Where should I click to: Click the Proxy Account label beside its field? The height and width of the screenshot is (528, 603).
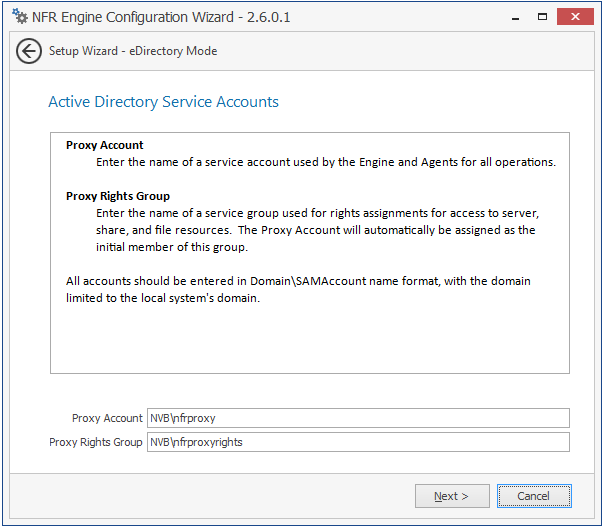107,418
